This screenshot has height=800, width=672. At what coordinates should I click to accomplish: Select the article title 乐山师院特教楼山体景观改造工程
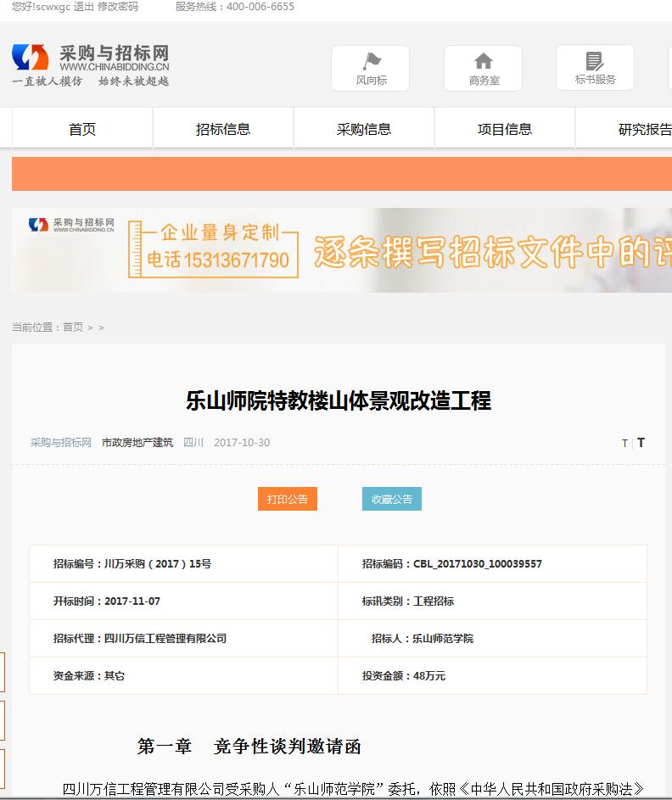339,400
